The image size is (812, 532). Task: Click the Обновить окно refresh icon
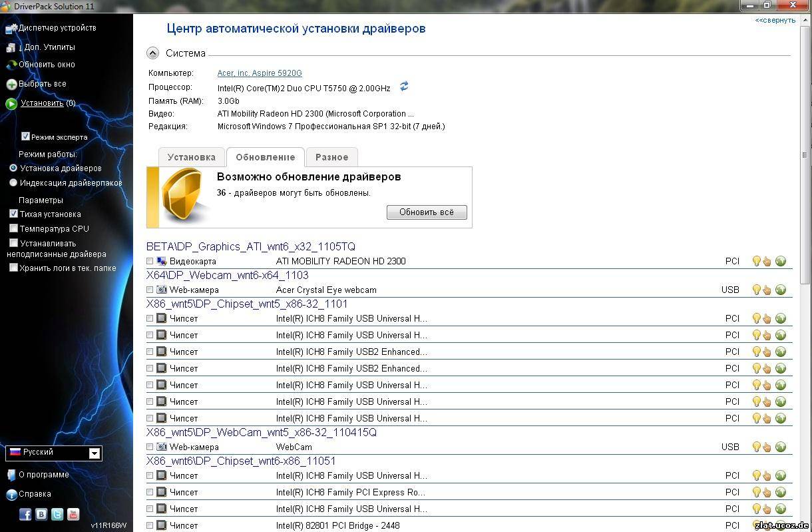click(x=12, y=65)
